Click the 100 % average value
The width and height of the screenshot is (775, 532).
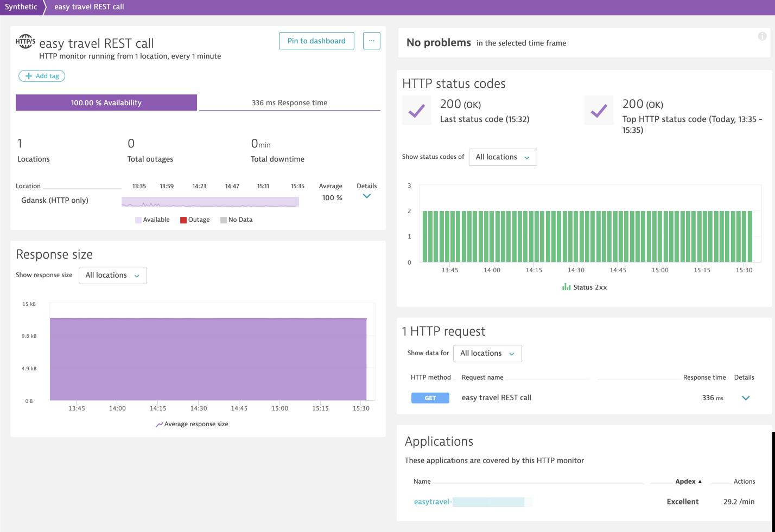click(x=332, y=198)
